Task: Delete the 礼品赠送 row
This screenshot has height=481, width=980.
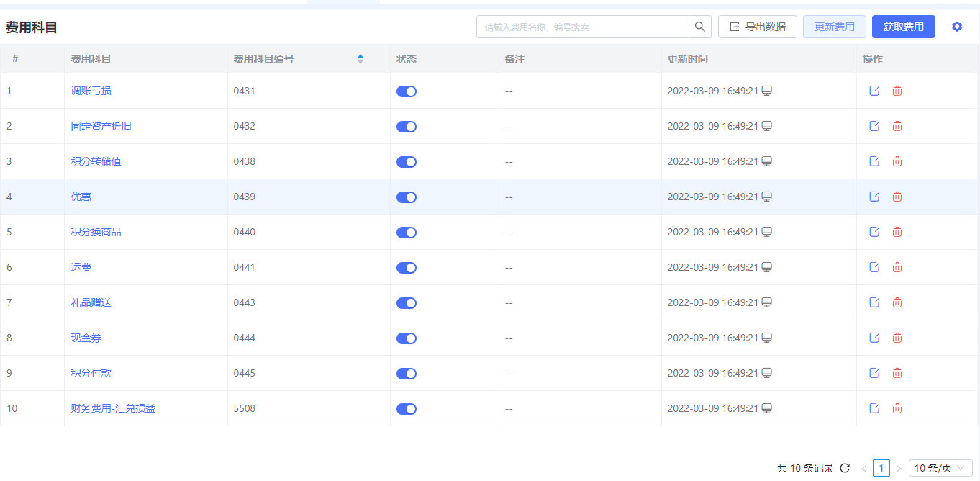Action: pos(897,302)
